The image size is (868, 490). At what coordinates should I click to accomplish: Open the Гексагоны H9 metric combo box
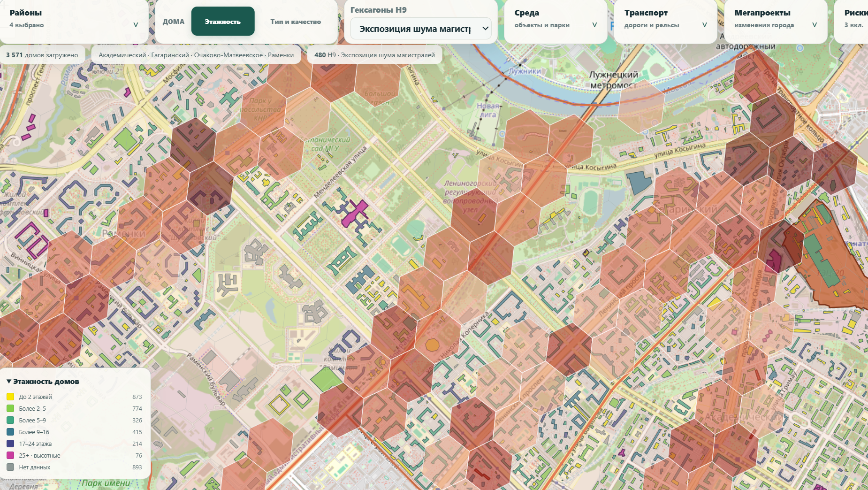coord(421,29)
